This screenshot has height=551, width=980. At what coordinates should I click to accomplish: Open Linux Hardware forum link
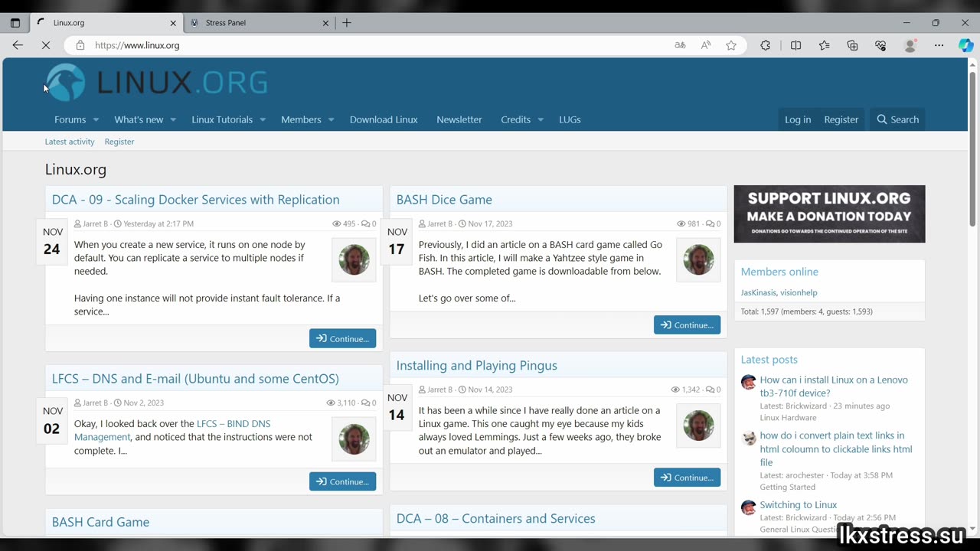click(x=788, y=418)
